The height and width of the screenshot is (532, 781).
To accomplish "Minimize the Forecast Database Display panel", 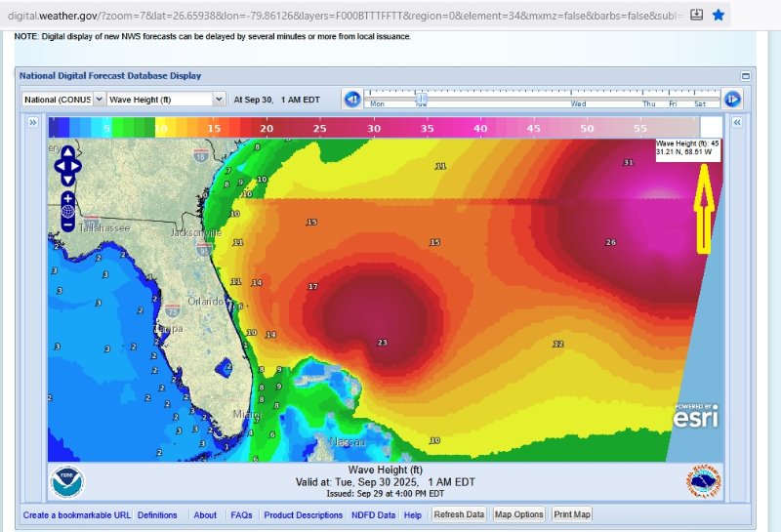I will coord(746,75).
